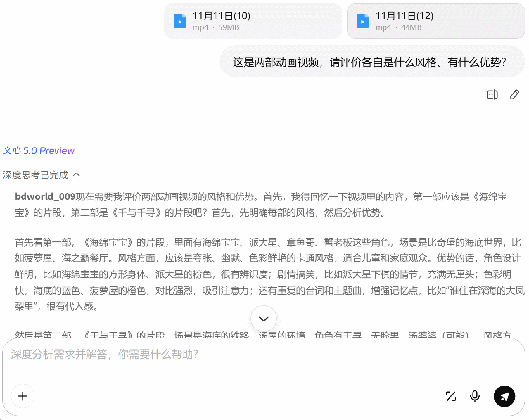Collapse the chevron next to 深度思考已完成
Image resolution: width=529 pixels, height=420 pixels.
(x=76, y=174)
